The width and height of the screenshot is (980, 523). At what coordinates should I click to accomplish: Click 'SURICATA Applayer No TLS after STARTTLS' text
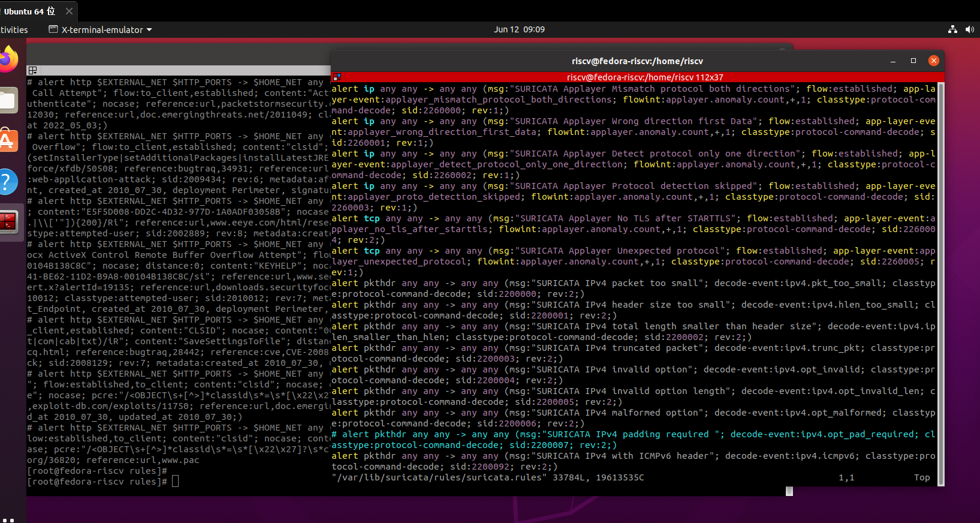[626, 218]
